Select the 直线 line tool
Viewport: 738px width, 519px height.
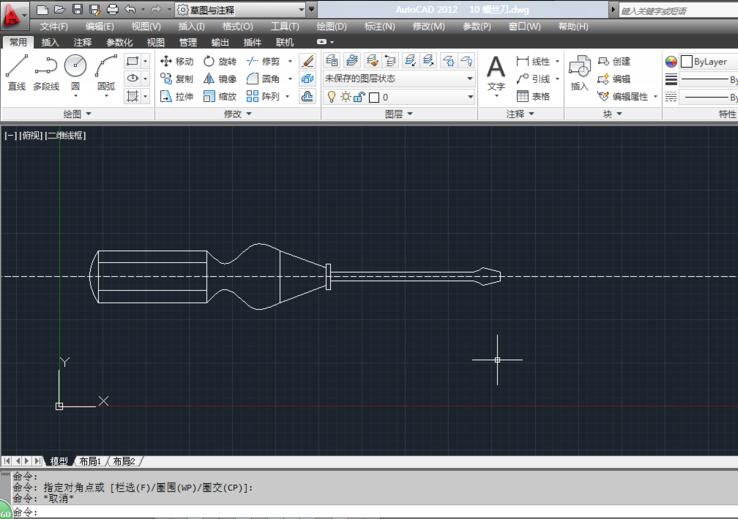point(16,72)
